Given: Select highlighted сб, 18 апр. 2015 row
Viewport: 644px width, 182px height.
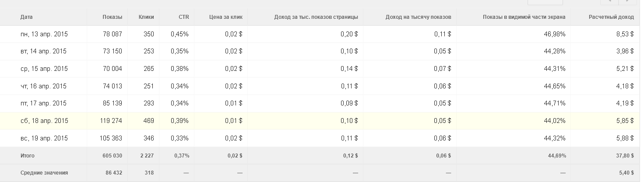Looking at the screenshot, I should point(44,121).
